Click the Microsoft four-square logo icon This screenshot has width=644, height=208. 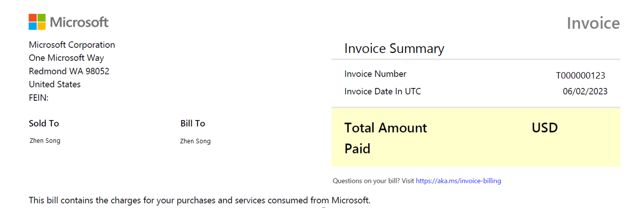(x=37, y=22)
